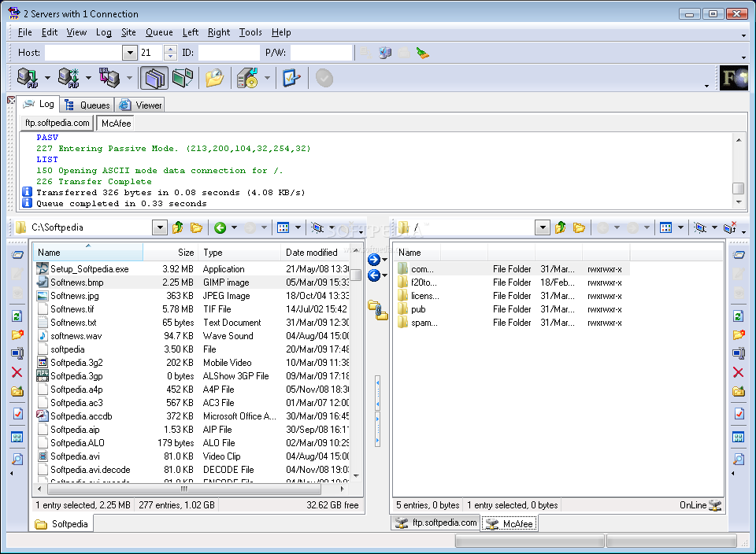Select the McAfee remote bottom tab
Viewport: 756px width, 554px height.
pos(510,523)
